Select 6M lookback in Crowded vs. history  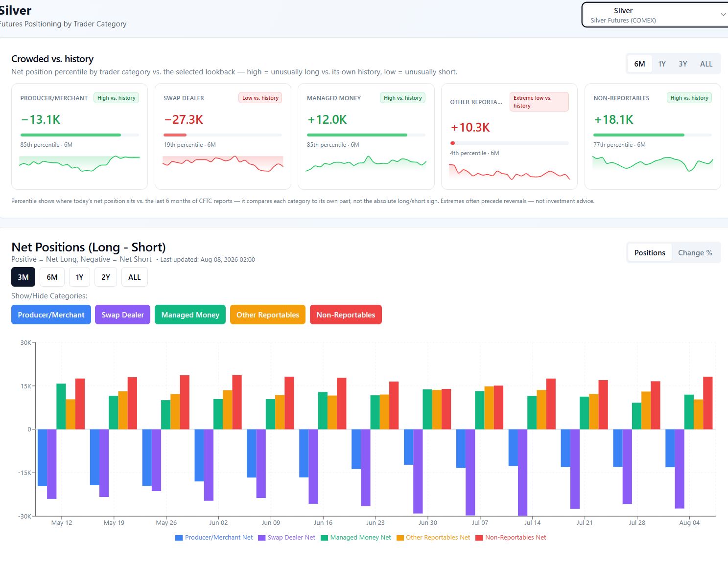(639, 64)
